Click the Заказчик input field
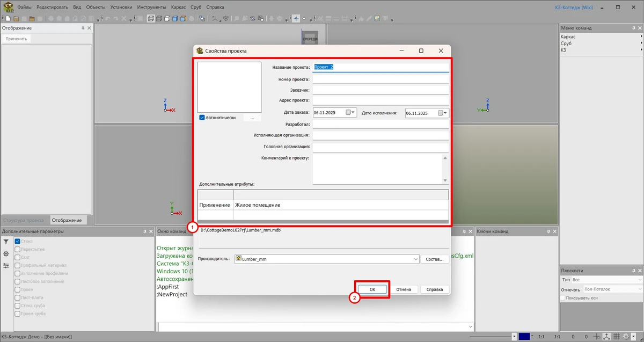The height and width of the screenshot is (342, 644). (380, 90)
